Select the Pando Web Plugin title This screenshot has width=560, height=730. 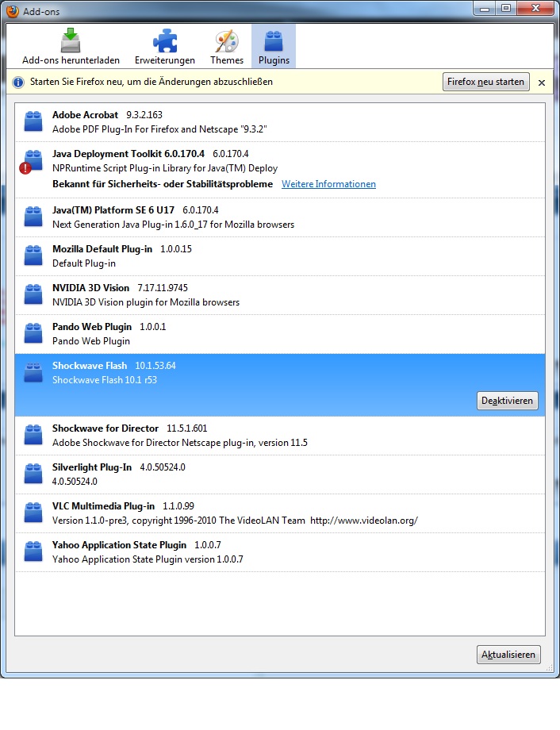[x=92, y=327]
